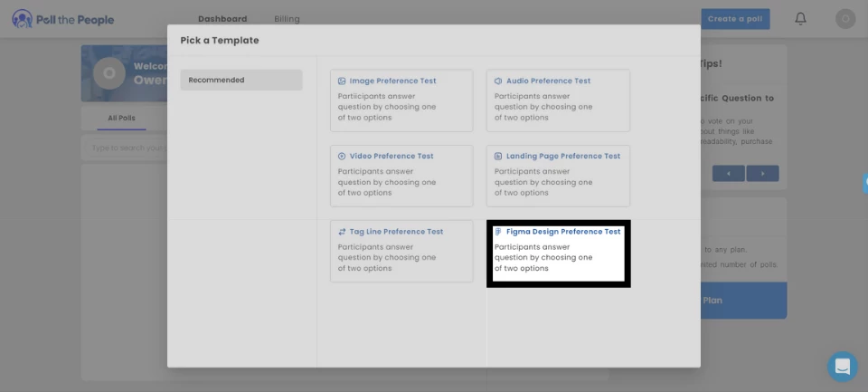Click the Create a poll button
The width and height of the screenshot is (868, 392).
tap(735, 19)
